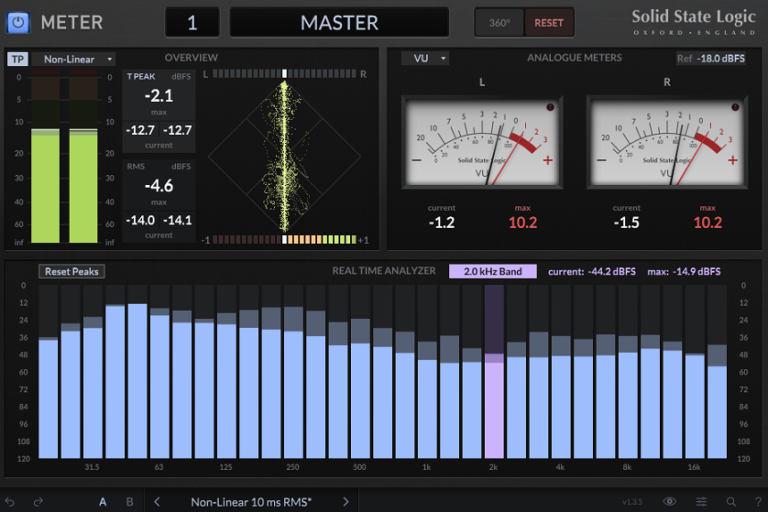The image size is (768, 512).
Task: Click the right VU current value -1.5
Action: click(x=626, y=222)
